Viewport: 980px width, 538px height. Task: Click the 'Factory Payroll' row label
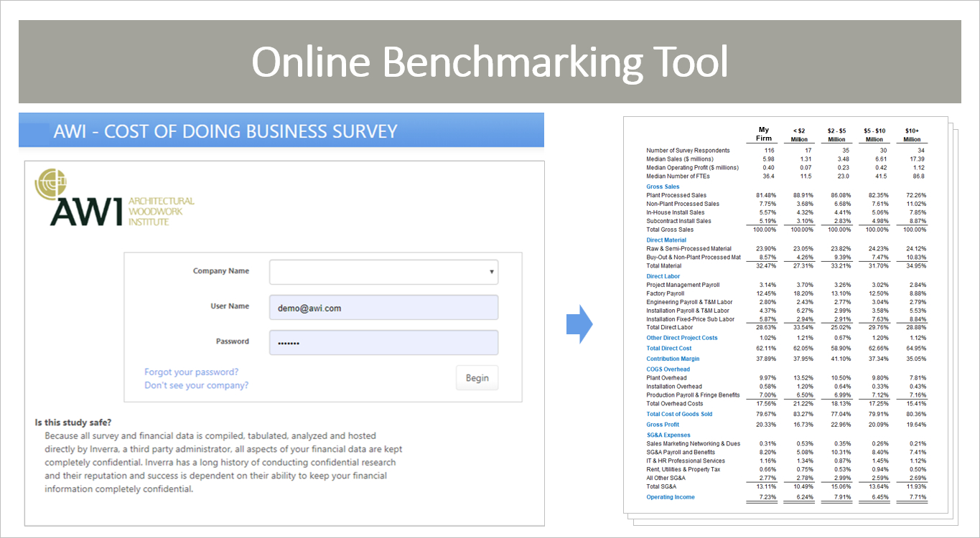click(x=665, y=293)
